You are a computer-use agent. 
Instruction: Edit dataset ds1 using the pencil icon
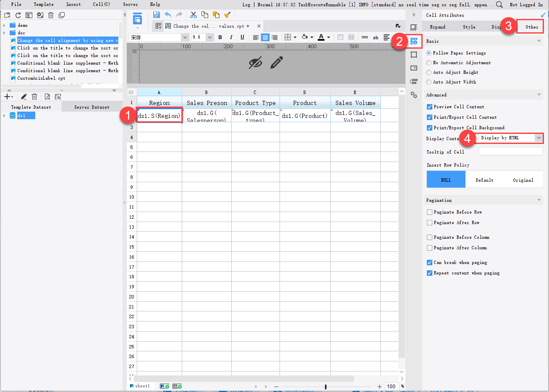click(24, 96)
